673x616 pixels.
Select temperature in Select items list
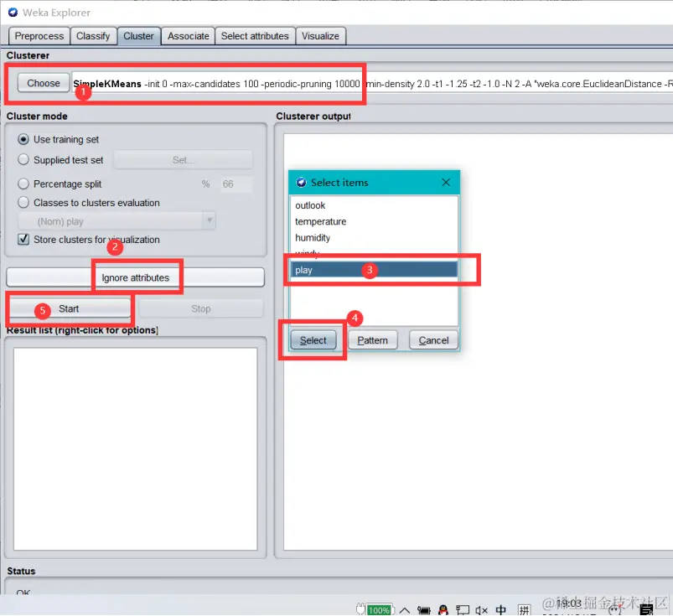click(374, 221)
